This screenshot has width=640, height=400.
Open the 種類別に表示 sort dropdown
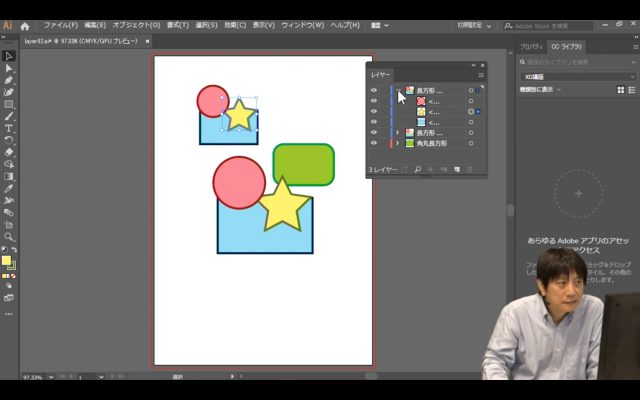click(x=540, y=90)
